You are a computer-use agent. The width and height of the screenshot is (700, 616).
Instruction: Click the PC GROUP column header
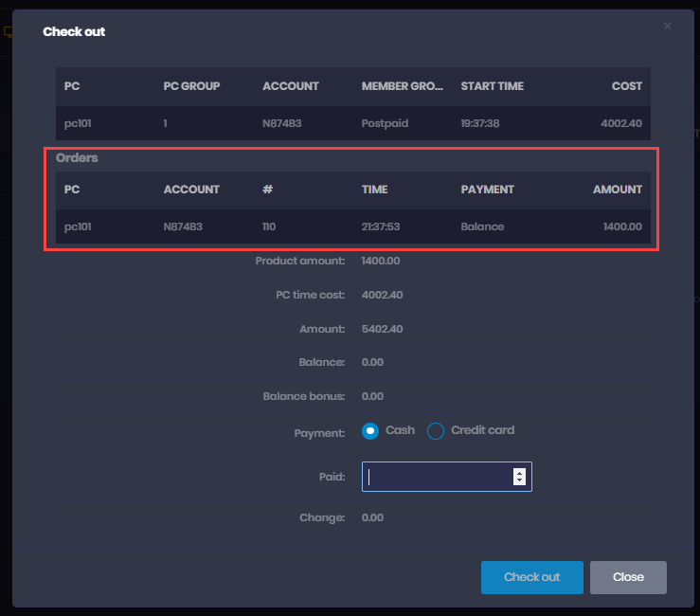(191, 86)
